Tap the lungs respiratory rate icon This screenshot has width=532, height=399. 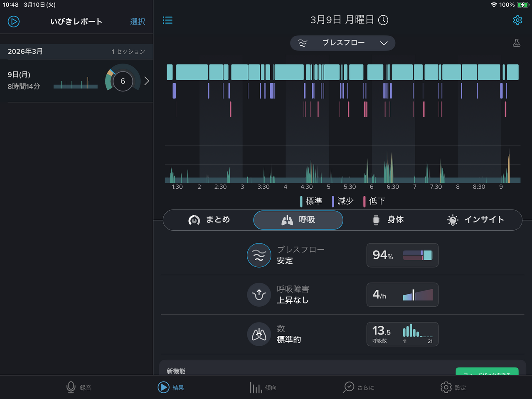pos(259,334)
